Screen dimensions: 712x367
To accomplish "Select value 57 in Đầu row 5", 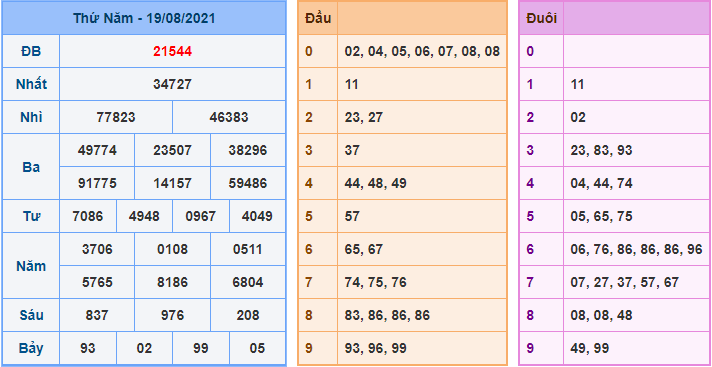I will [x=352, y=216].
